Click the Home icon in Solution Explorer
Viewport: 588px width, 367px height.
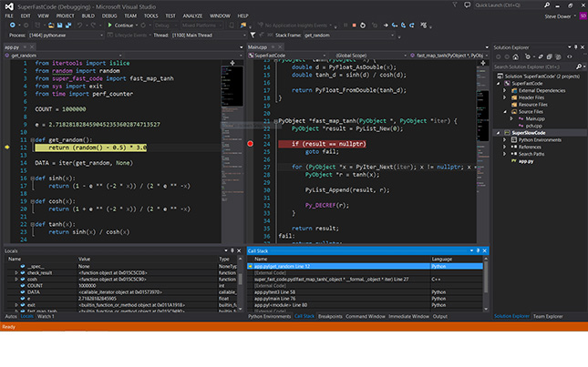[516, 56]
